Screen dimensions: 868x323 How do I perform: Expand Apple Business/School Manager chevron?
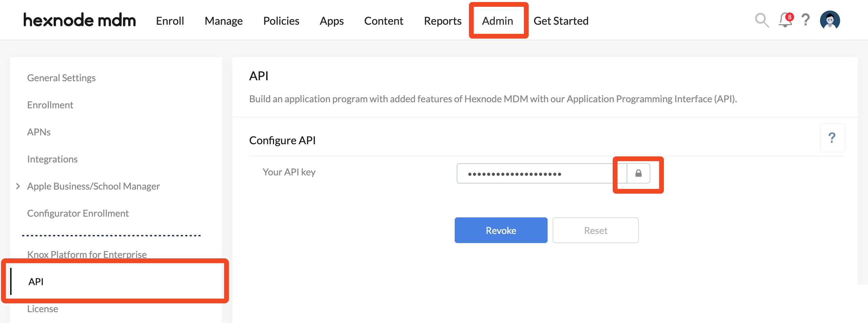18,186
